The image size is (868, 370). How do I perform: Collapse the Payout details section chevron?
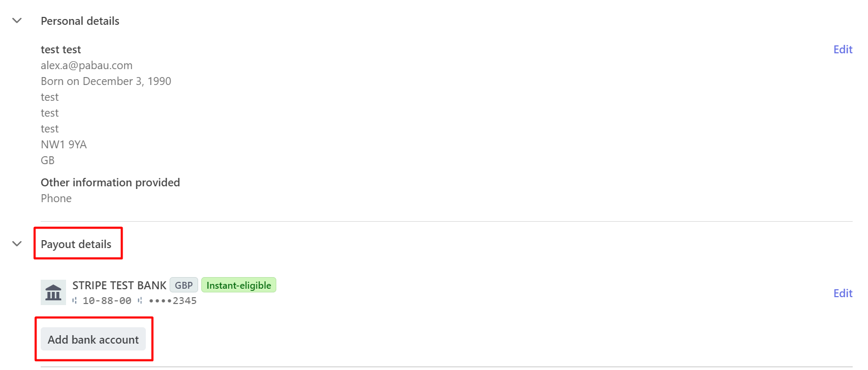tap(17, 244)
